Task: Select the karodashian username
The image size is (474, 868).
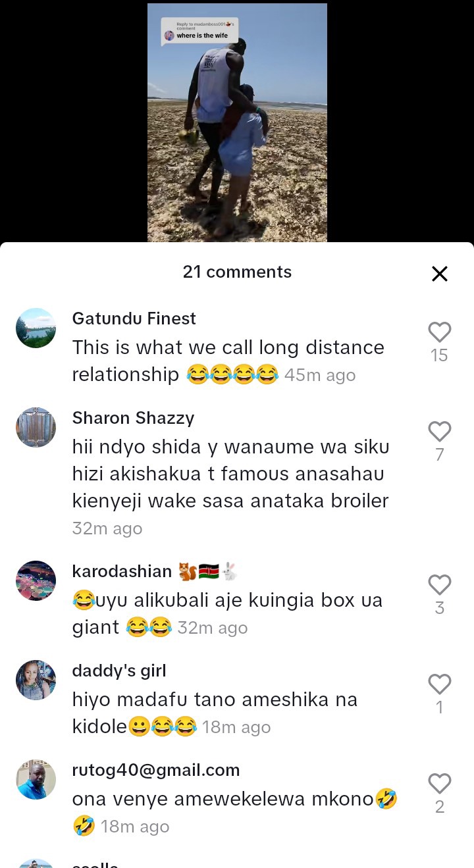Action: click(x=122, y=571)
